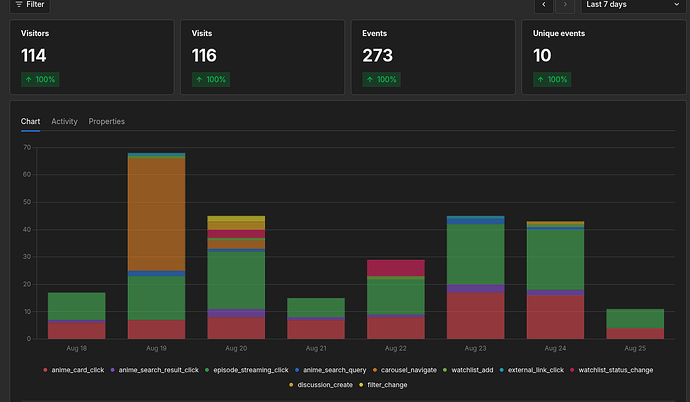Viewport: 690px width, 402px height.
Task: Open the Unique events metric card
Action: coord(604,57)
